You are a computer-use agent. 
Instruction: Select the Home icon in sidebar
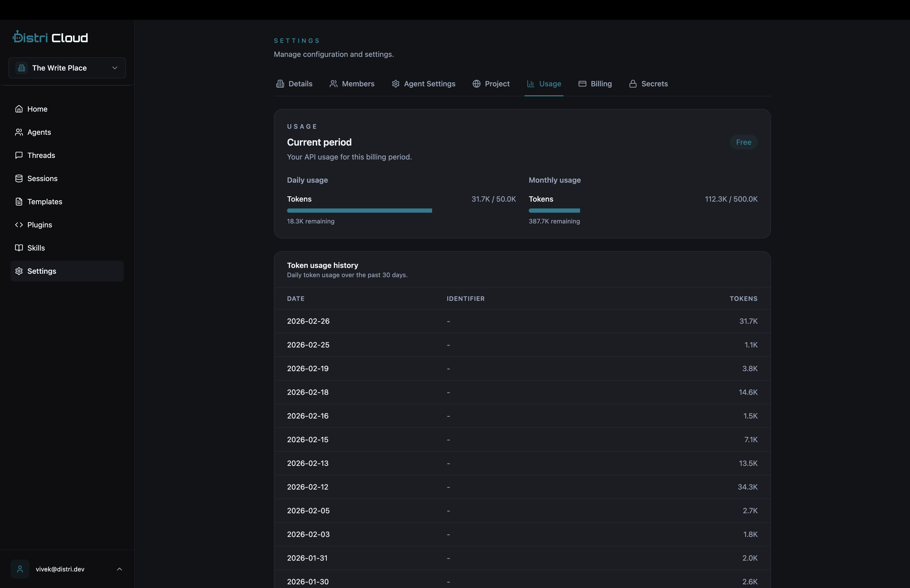19,109
